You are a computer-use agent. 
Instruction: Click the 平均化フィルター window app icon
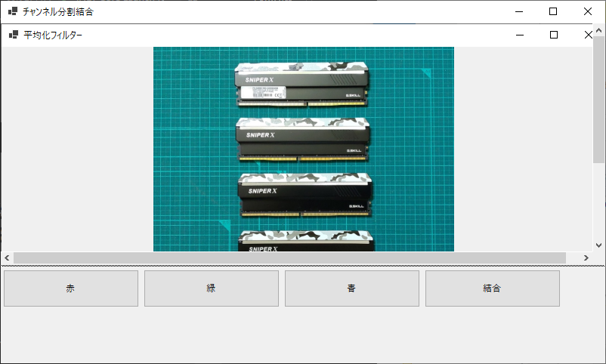click(14, 35)
